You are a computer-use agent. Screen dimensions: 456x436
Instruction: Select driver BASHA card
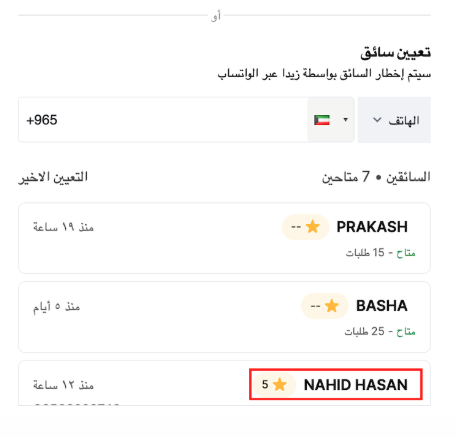pyautogui.click(x=224, y=317)
